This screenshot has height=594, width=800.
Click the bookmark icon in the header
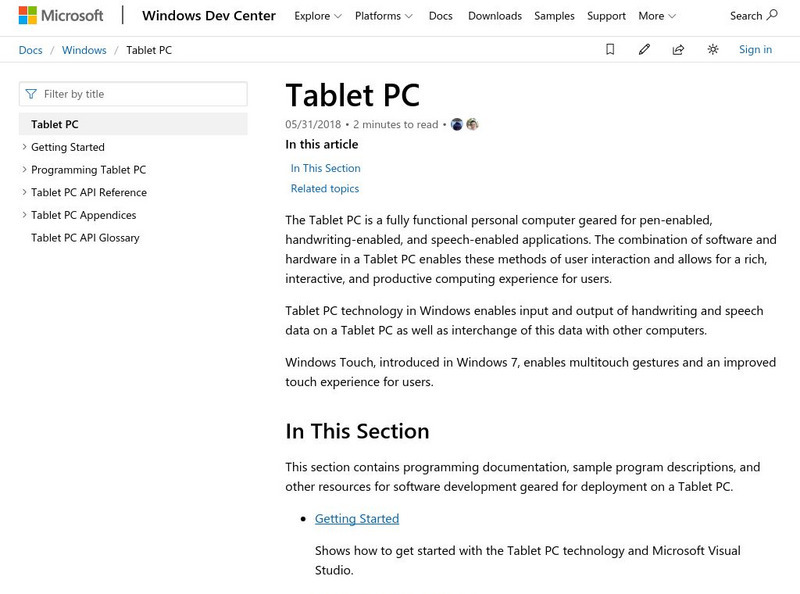tap(610, 49)
